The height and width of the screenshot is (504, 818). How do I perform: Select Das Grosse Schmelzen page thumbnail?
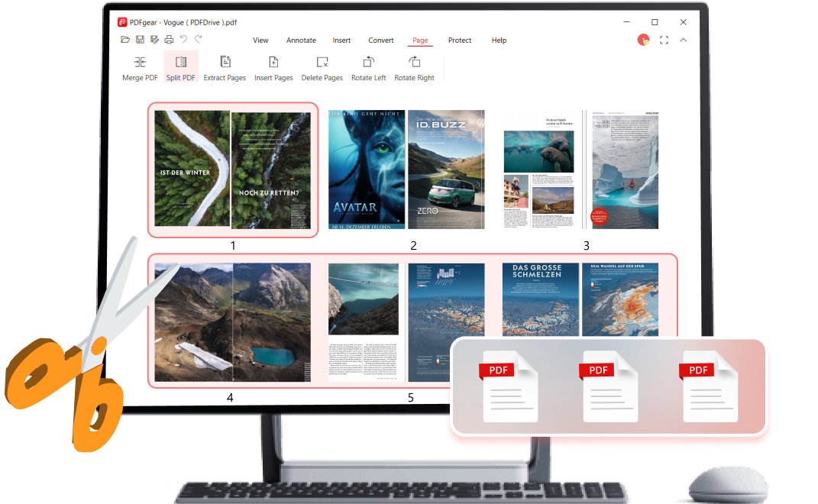click(580, 299)
